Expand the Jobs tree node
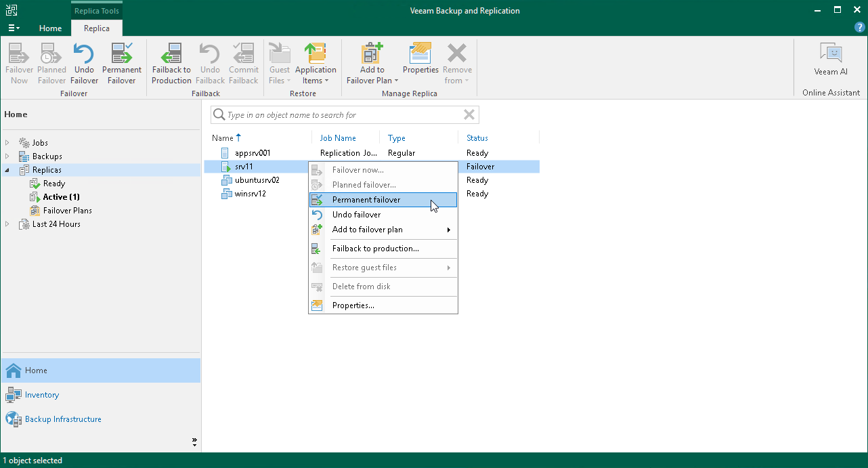The height and width of the screenshot is (468, 868). 7,143
